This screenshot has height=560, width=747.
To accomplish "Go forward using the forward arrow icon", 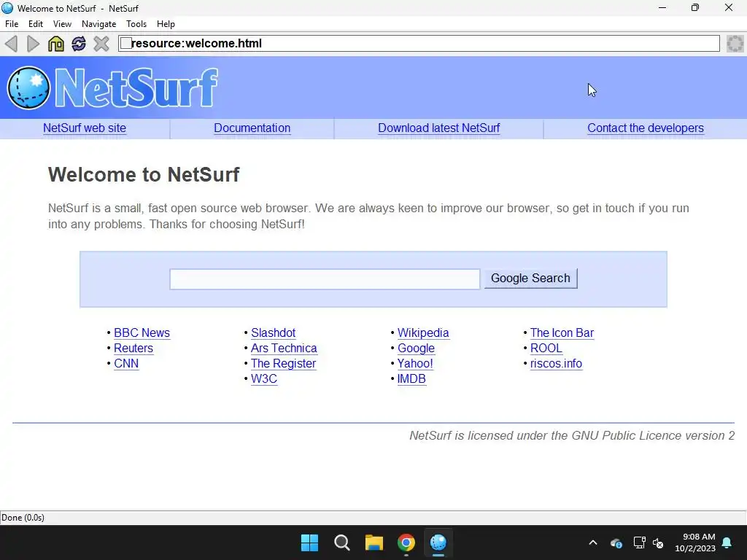I will [x=33, y=44].
